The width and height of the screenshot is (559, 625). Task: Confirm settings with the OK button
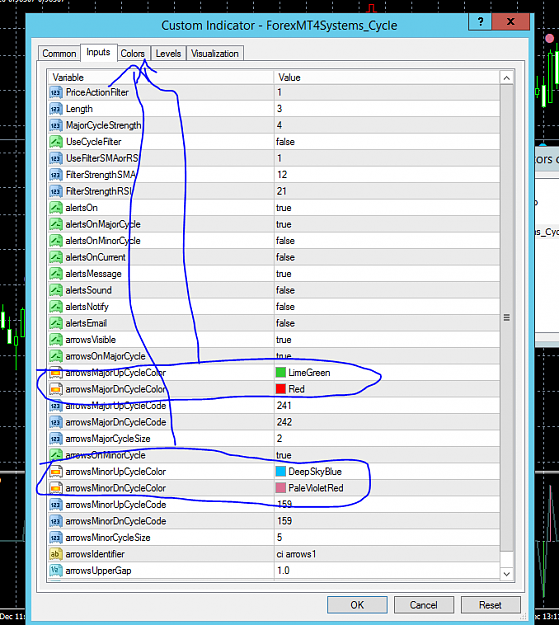coord(357,605)
